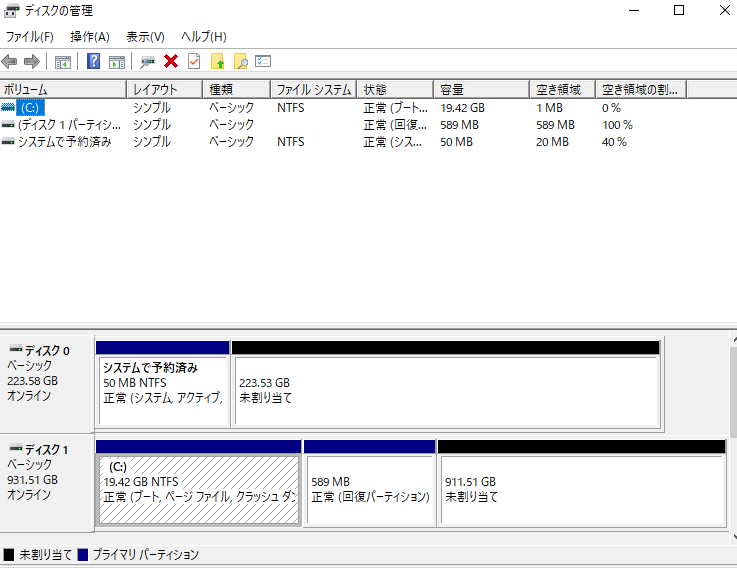Click drive icon of ディスク 1 パーティション row
The image size is (737, 568).
(8, 125)
